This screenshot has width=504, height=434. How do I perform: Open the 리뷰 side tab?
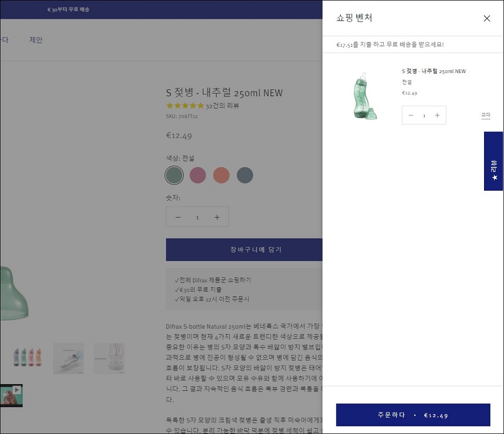tap(493, 161)
